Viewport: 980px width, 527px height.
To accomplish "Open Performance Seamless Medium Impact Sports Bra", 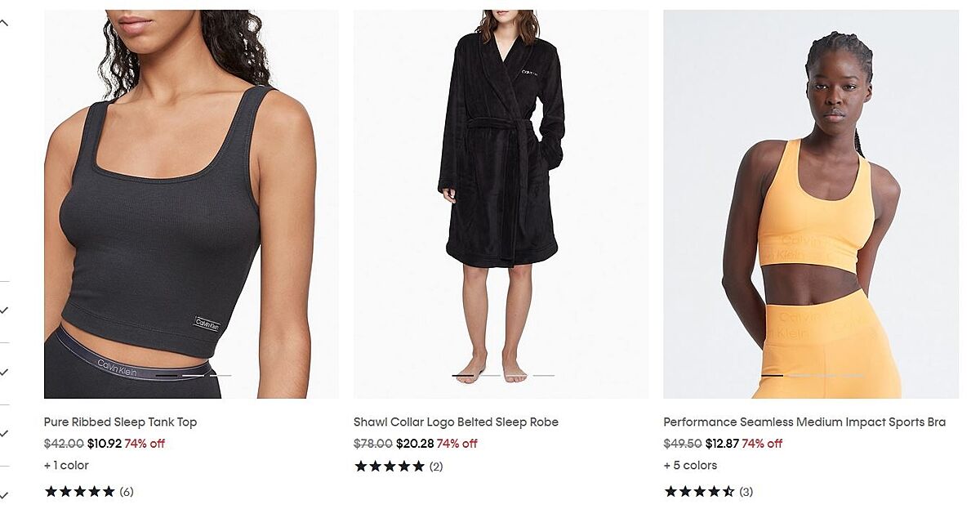I will 804,422.
